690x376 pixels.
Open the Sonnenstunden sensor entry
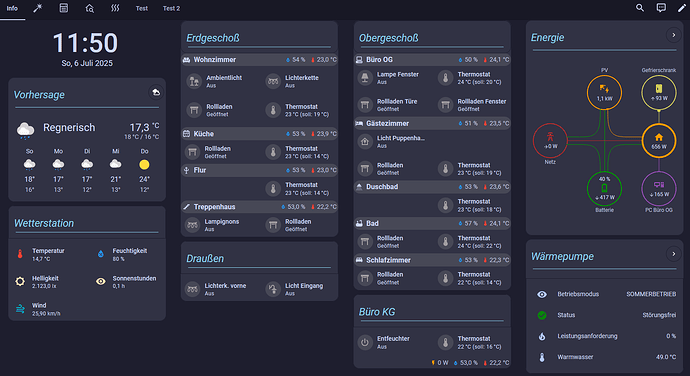pyautogui.click(x=128, y=282)
